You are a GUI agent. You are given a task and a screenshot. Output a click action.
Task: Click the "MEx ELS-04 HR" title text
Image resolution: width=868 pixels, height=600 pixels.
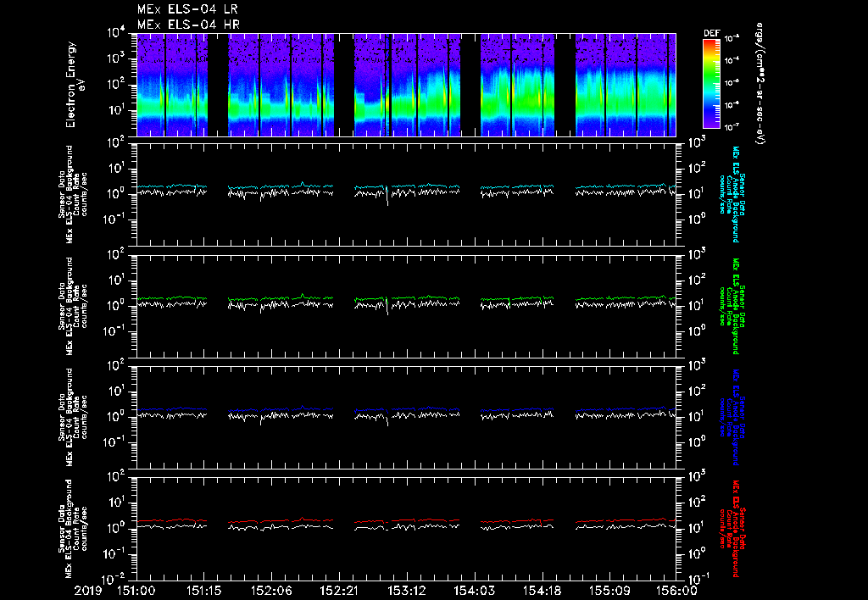[188, 25]
